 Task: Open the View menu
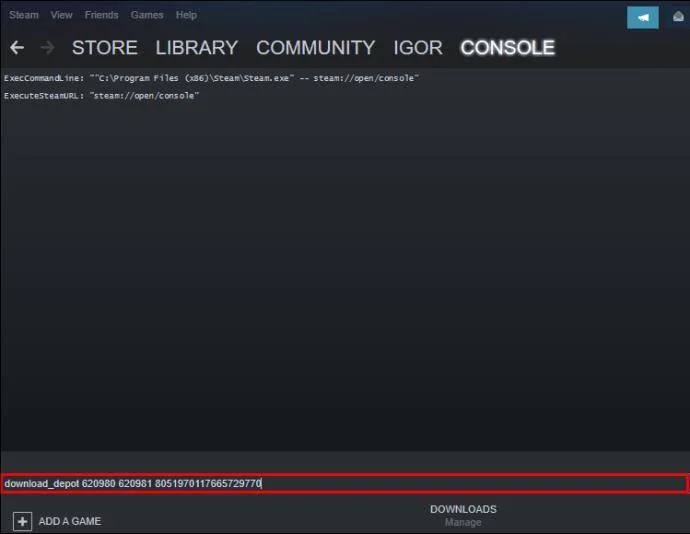pyautogui.click(x=61, y=15)
